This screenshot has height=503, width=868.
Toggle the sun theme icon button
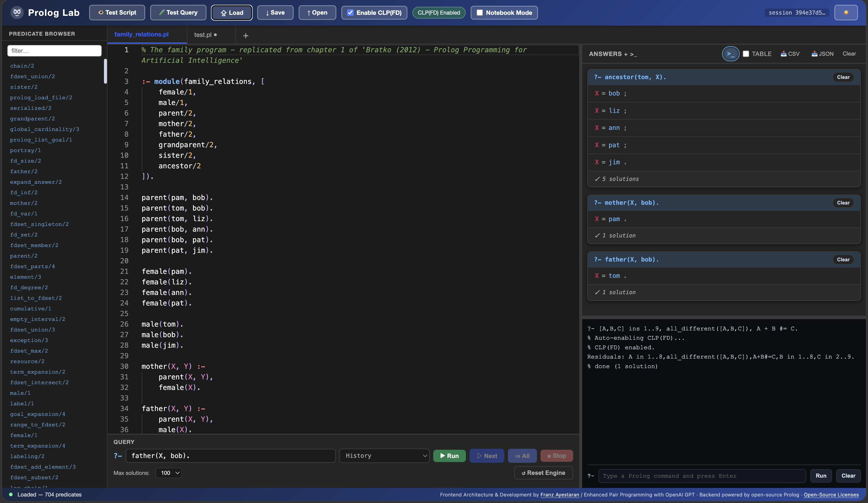[x=846, y=13]
